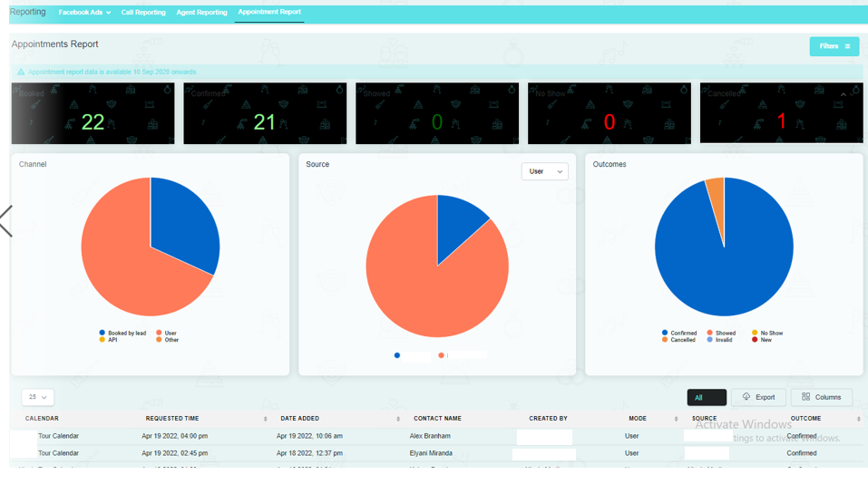Open contact Alex Branham
This screenshot has width=868, height=484.
pos(430,436)
